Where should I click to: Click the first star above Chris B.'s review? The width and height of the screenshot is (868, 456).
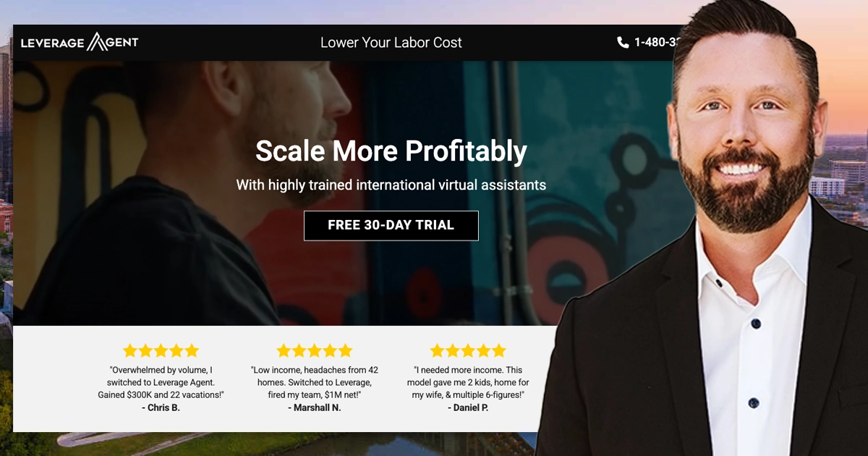[x=130, y=351]
